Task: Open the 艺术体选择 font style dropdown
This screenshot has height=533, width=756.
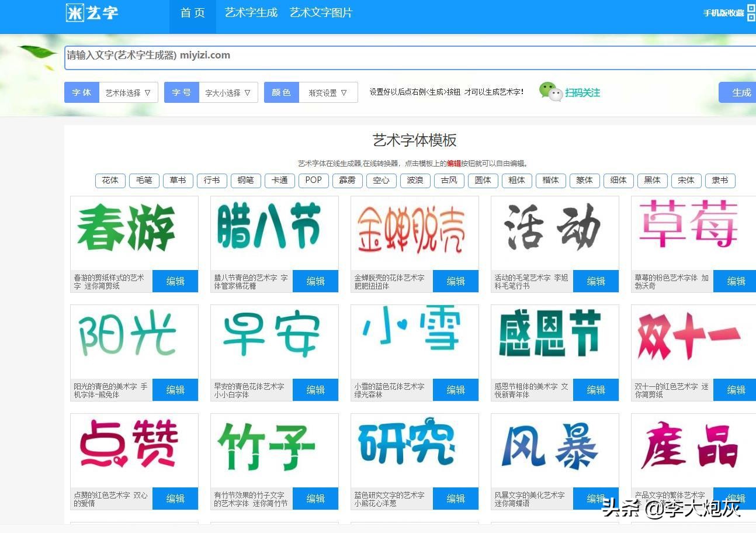Action: pyautogui.click(x=128, y=92)
